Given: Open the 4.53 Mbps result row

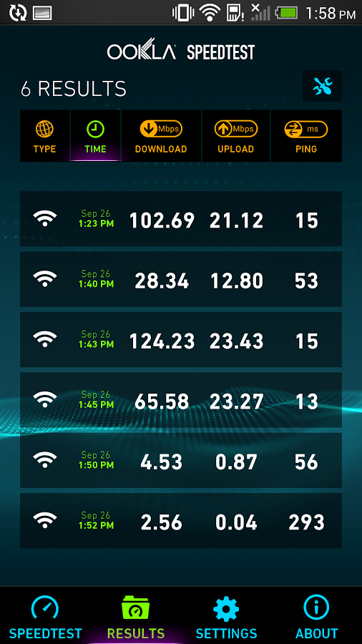Looking at the screenshot, I should [x=181, y=460].
